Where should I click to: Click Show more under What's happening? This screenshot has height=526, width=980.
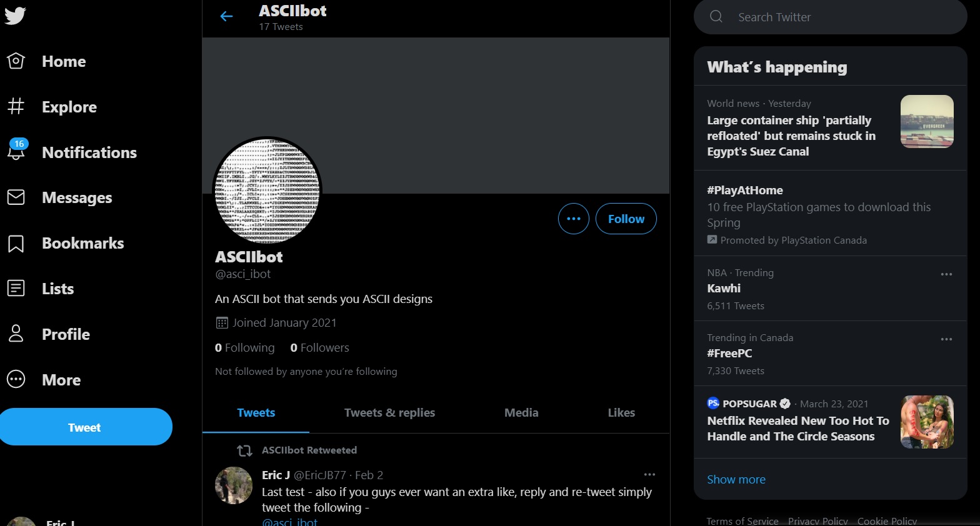click(736, 479)
